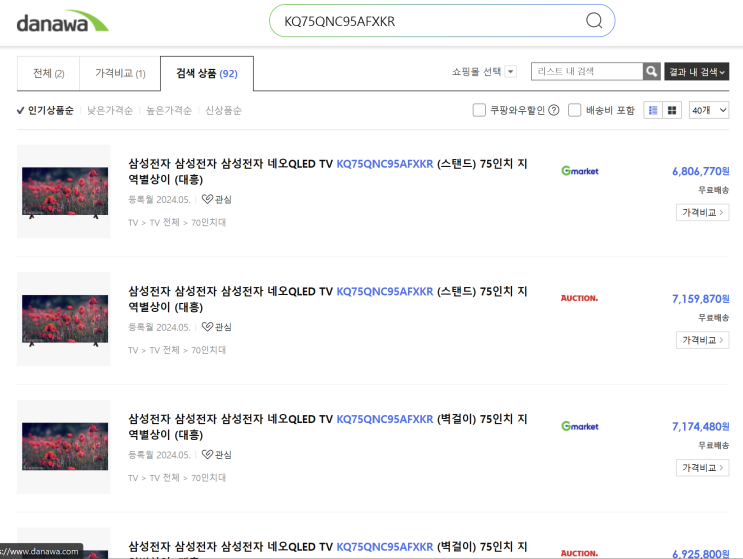Open the 40개 items-per-page dropdown
Screen dimensions: 743x559
tap(709, 110)
